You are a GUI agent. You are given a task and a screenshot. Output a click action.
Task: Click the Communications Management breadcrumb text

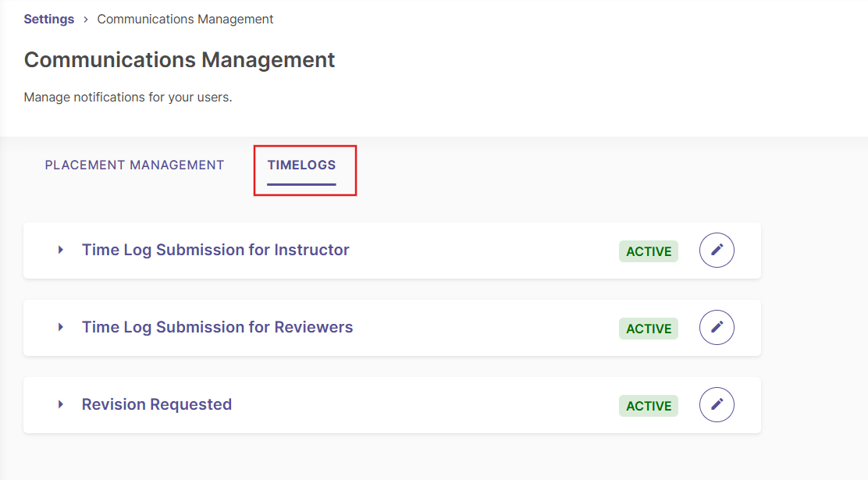tap(185, 19)
